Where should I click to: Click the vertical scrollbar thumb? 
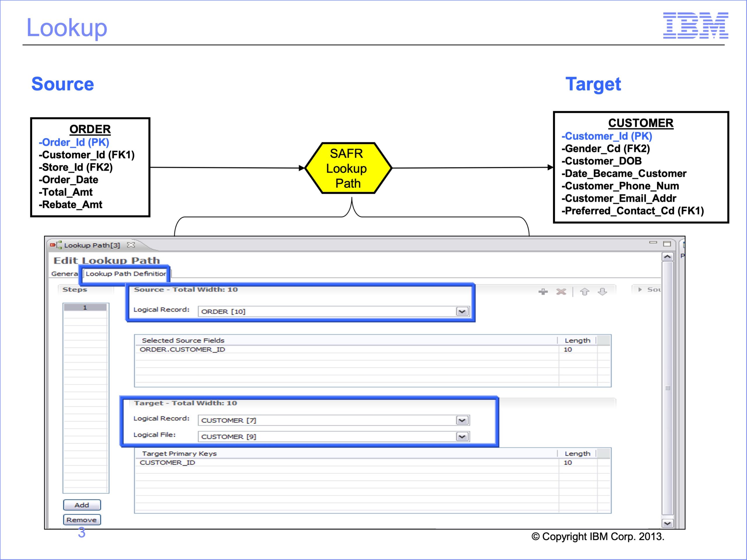coord(667,388)
